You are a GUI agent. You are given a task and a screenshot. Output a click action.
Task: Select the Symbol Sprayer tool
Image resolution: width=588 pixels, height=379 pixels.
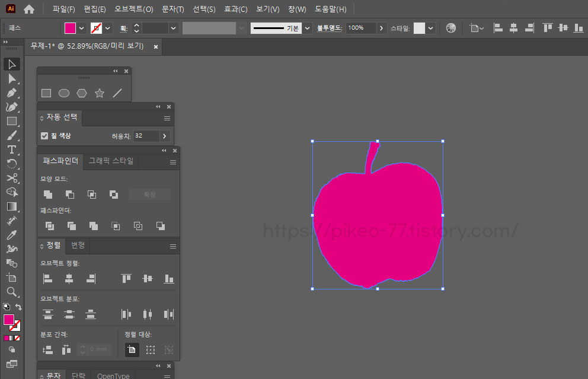coord(12,249)
